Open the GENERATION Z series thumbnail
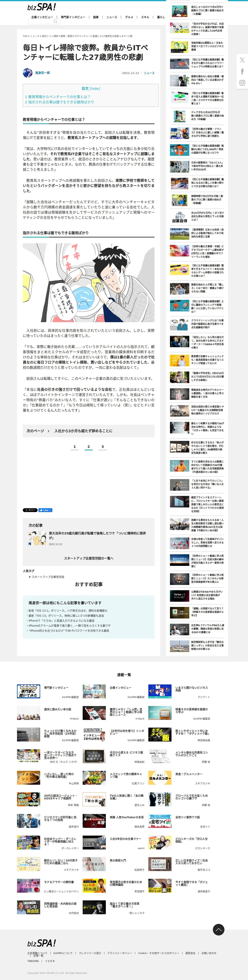The height and width of the screenshot is (980, 248). pos(94,735)
